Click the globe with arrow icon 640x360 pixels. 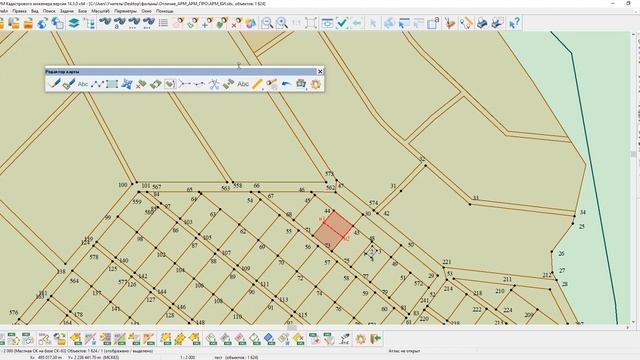point(42,23)
